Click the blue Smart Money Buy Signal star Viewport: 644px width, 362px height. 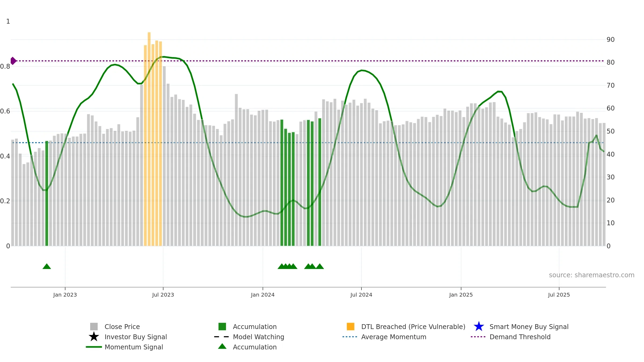[x=479, y=327]
